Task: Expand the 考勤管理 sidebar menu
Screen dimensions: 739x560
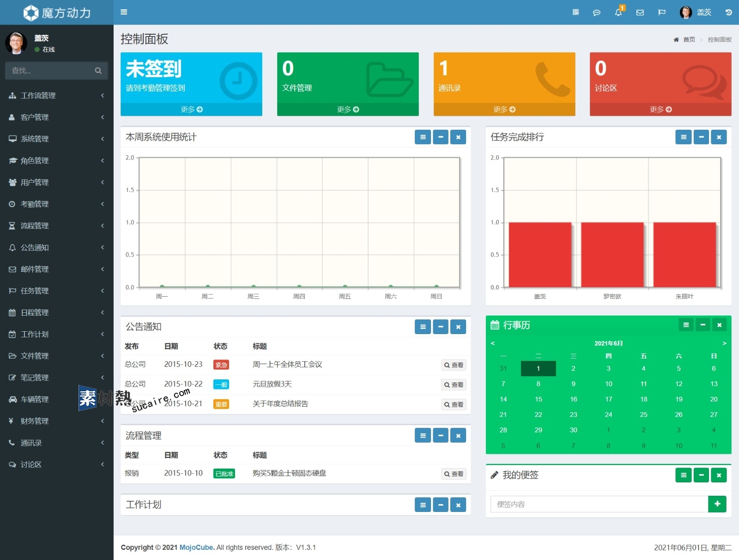Action: [x=56, y=204]
